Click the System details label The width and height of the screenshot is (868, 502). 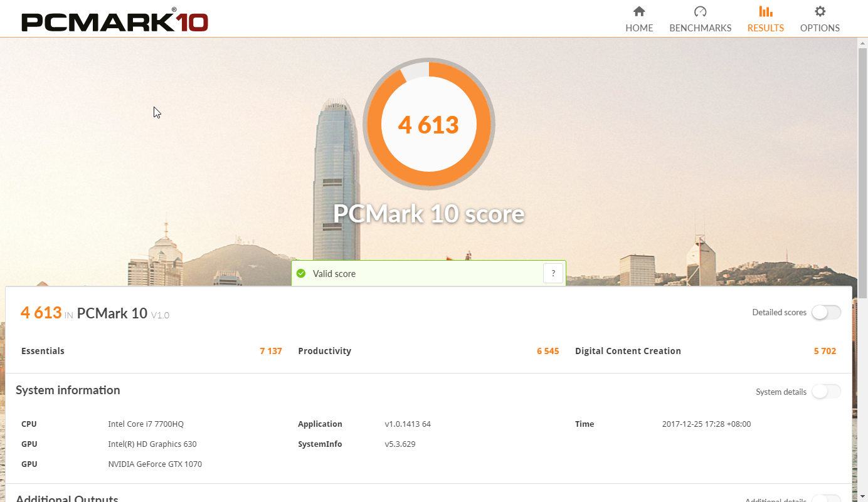pyautogui.click(x=781, y=392)
